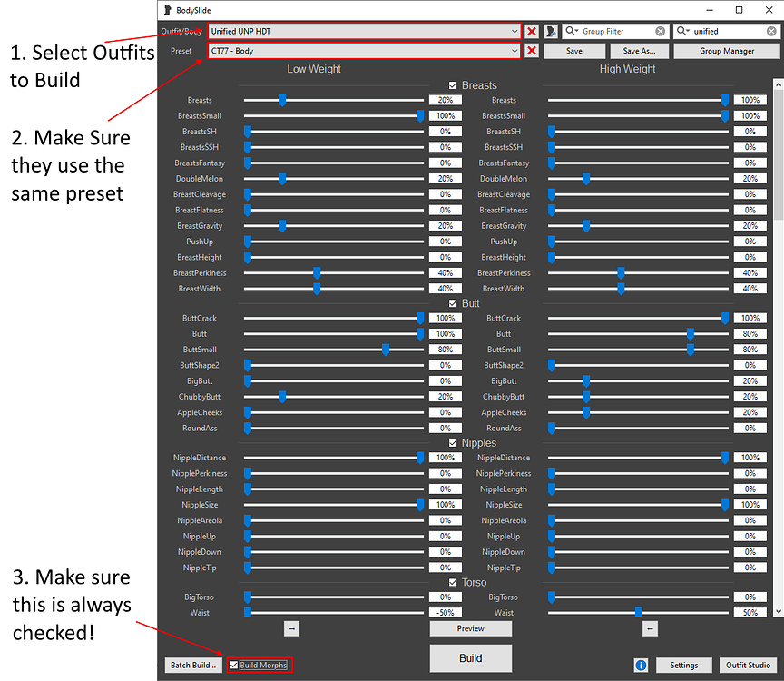Click the high weight 'BigTorso' label
This screenshot has width=784, height=681.
[x=503, y=597]
